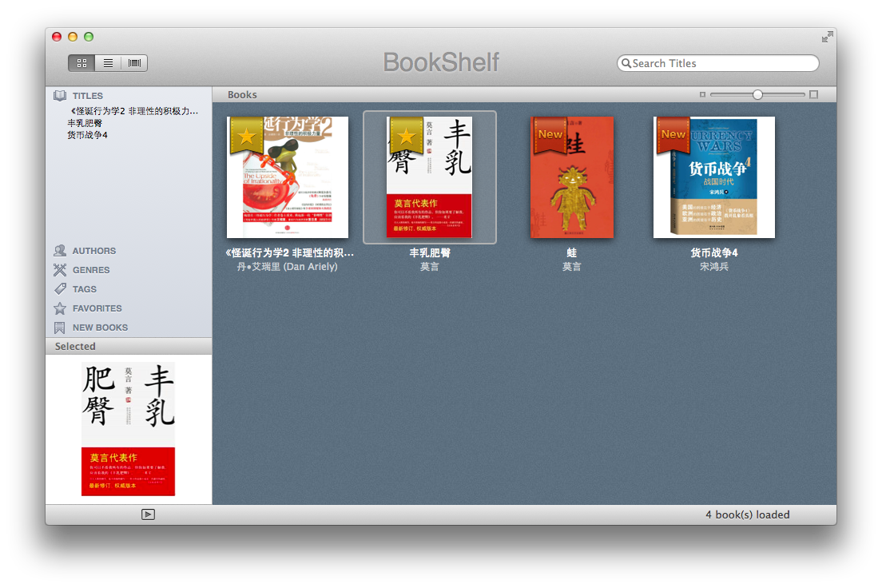This screenshot has width=882, height=588.
Task: Click the Tags label icon
Action: pyautogui.click(x=60, y=289)
